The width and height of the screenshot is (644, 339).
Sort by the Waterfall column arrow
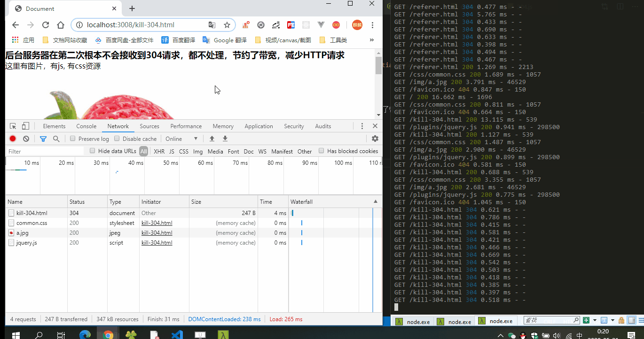375,201
